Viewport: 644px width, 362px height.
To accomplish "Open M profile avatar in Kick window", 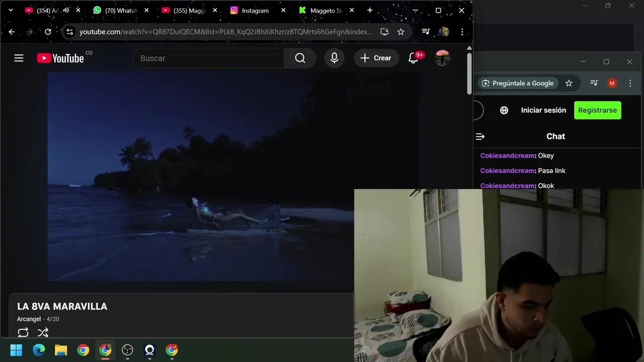I will (x=612, y=83).
